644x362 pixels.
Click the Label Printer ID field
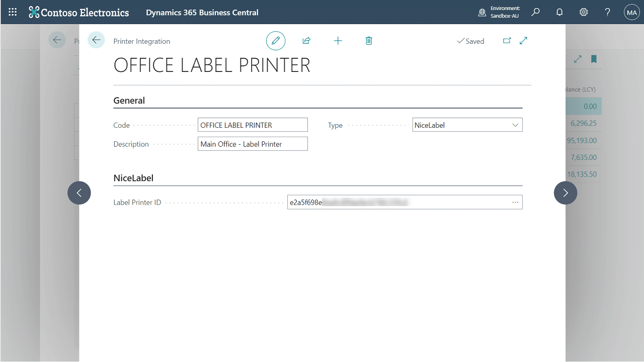pos(405,202)
